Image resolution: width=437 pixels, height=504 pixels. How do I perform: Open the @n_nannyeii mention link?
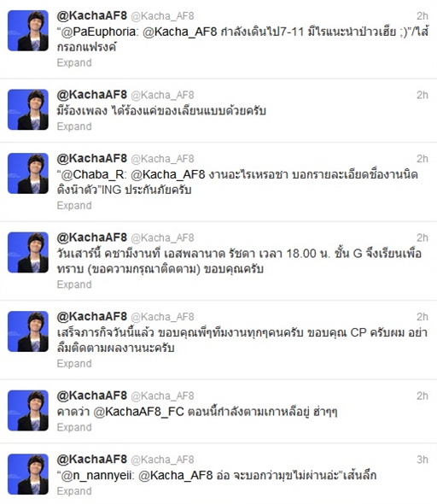pyautogui.click(x=97, y=476)
